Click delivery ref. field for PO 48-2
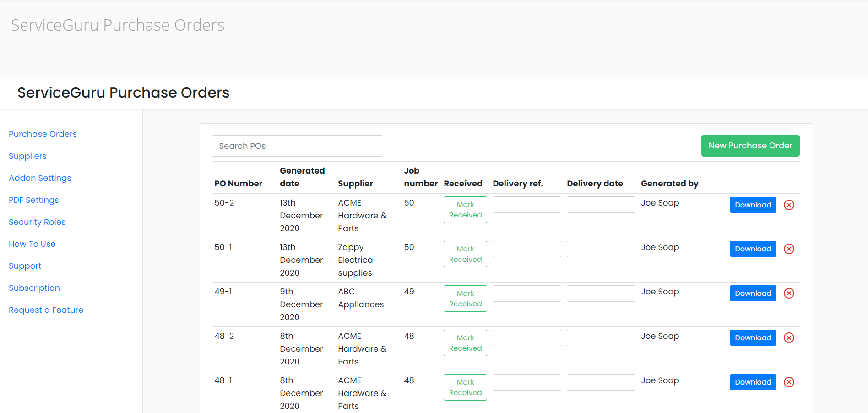Image resolution: width=868 pixels, height=413 pixels. [527, 338]
